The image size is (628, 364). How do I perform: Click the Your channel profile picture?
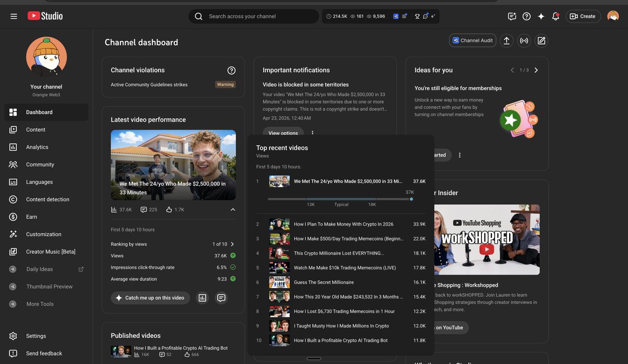[47, 57]
